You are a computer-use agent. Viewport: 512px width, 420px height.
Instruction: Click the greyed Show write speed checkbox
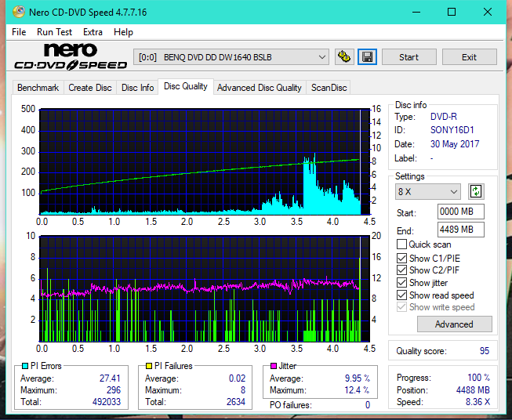coord(401,307)
